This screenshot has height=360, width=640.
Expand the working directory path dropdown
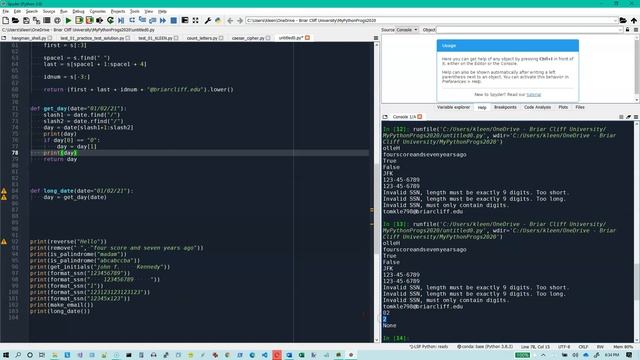[x=615, y=20]
